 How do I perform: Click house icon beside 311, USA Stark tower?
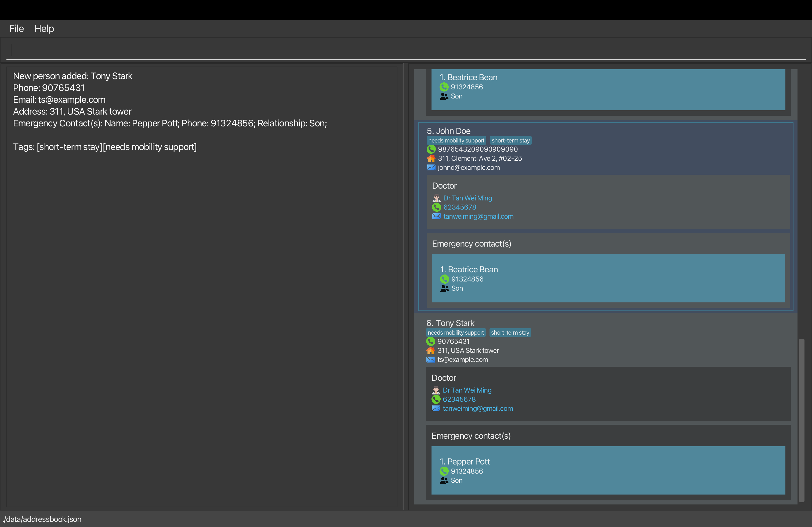pyautogui.click(x=430, y=350)
